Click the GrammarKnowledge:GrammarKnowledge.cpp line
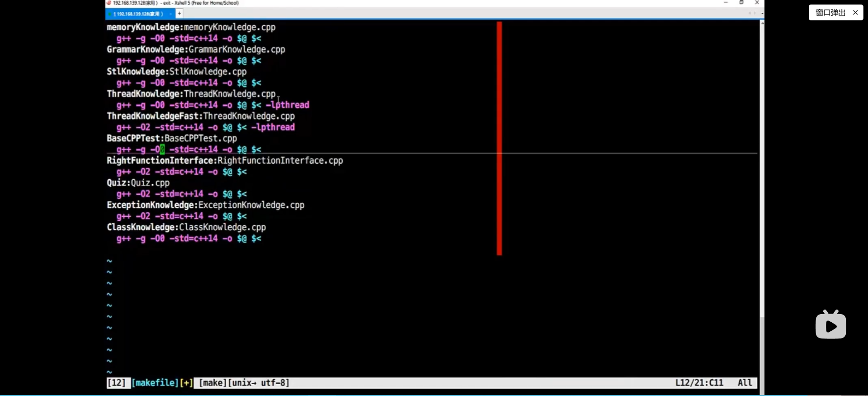Screen dimensions: 868x396 pyautogui.click(x=196, y=49)
